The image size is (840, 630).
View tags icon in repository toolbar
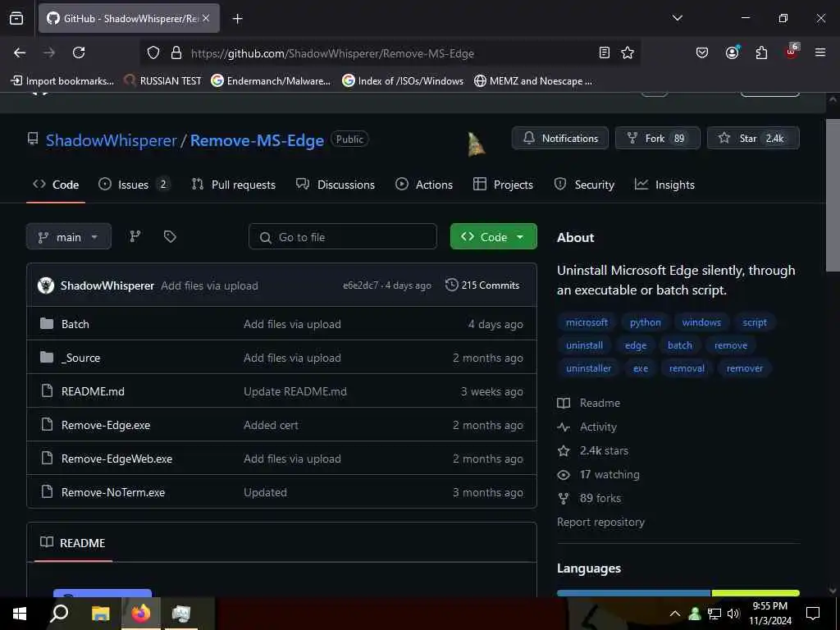tap(170, 236)
